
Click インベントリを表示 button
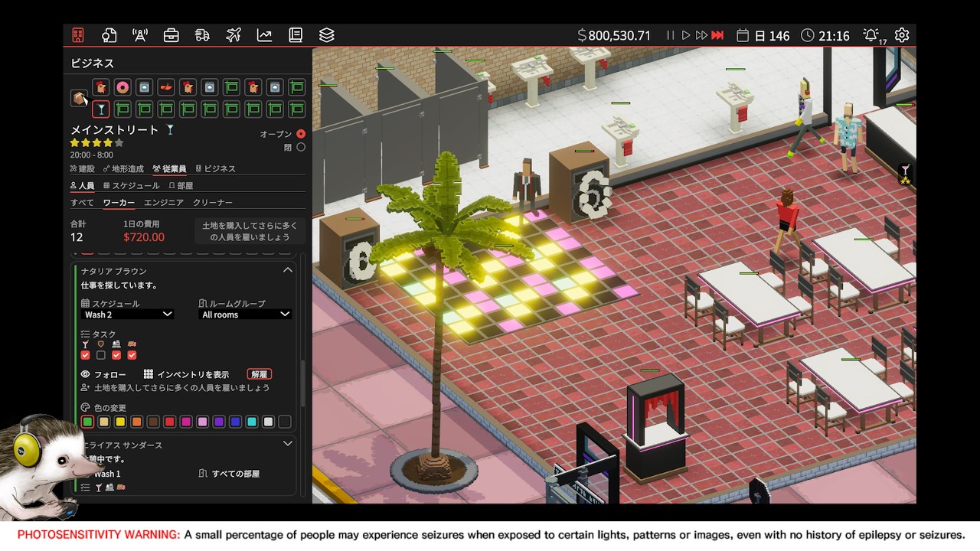186,374
